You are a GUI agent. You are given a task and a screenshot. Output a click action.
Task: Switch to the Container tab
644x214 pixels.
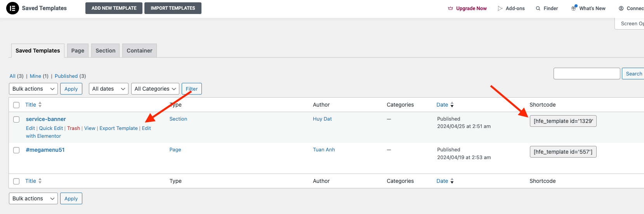[139, 51]
